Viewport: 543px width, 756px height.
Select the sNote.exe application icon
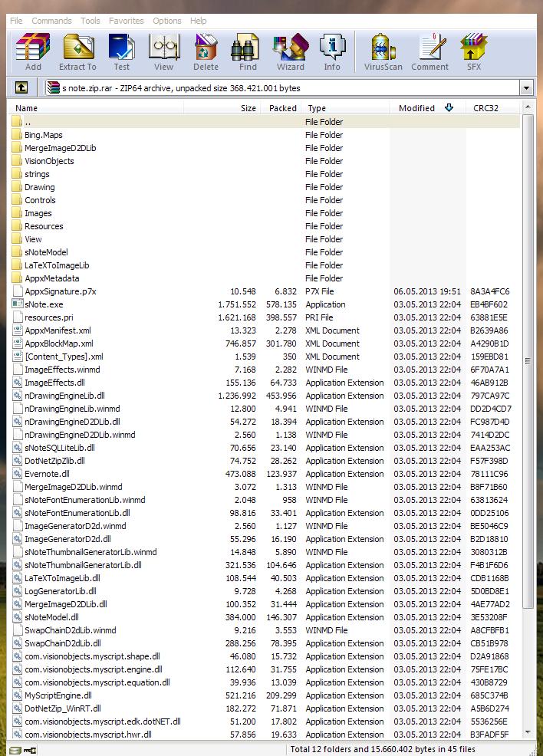(x=18, y=304)
